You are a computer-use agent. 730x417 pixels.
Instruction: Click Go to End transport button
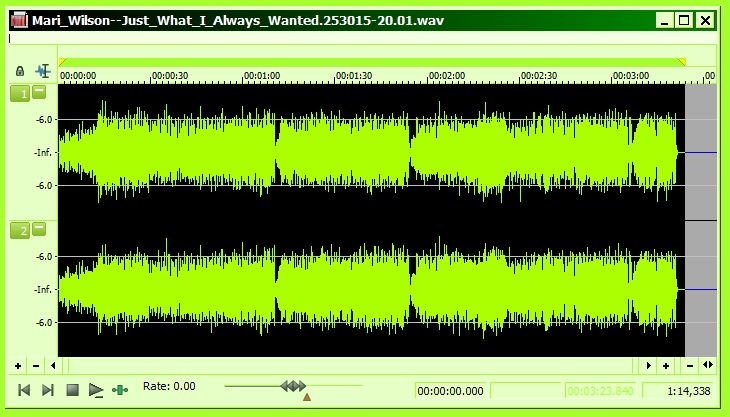[x=48, y=390]
